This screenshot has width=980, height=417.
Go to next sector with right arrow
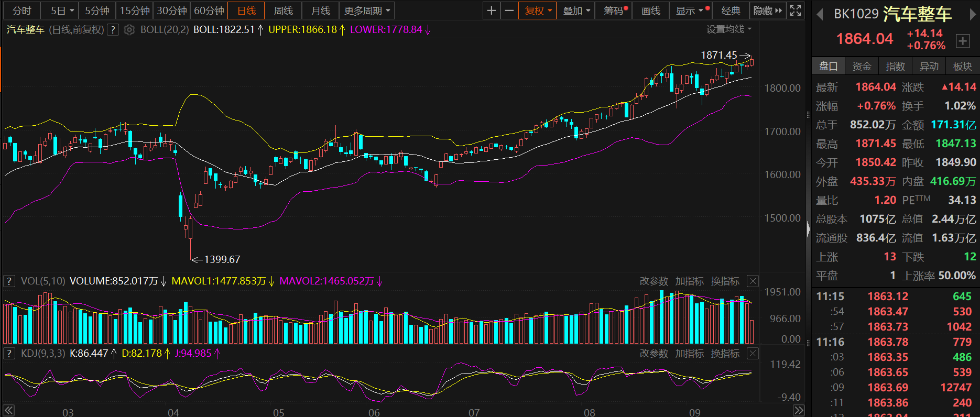(x=972, y=14)
